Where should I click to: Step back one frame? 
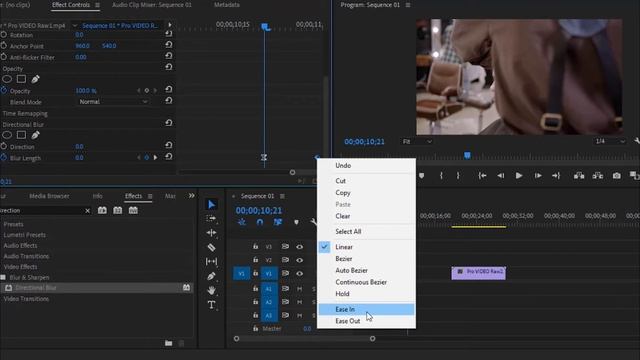500,176
